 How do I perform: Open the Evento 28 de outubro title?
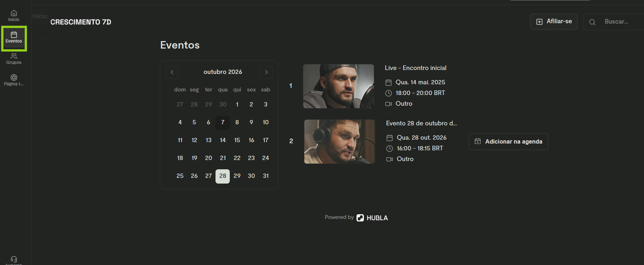coord(421,123)
